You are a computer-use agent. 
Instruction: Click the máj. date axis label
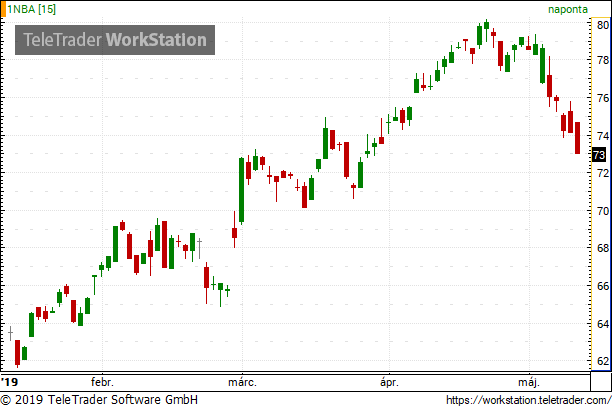click(529, 382)
